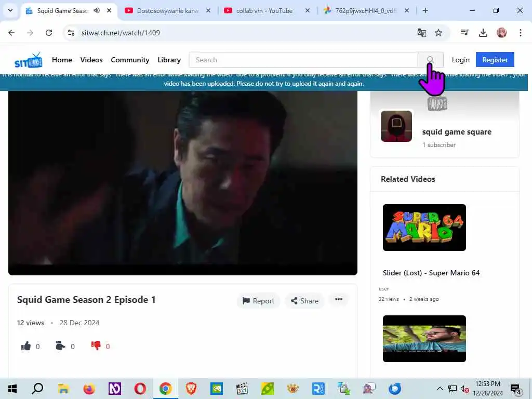Open the Home menu item
The height and width of the screenshot is (399, 532).
coord(62,60)
